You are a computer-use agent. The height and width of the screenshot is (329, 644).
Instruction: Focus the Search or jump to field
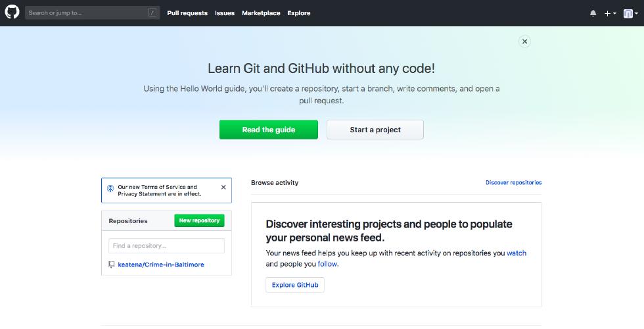point(93,13)
